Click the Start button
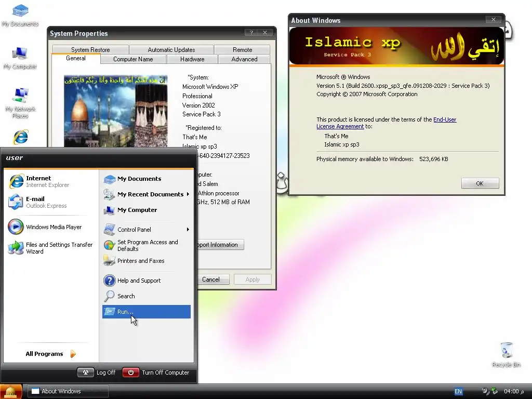Viewport: 532px width, 399px height. [x=11, y=392]
